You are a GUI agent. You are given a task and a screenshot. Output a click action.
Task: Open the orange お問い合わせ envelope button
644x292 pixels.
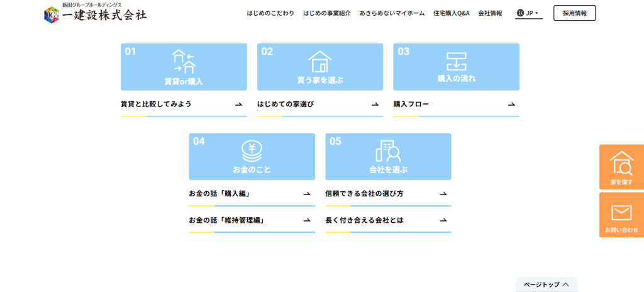[x=621, y=215]
